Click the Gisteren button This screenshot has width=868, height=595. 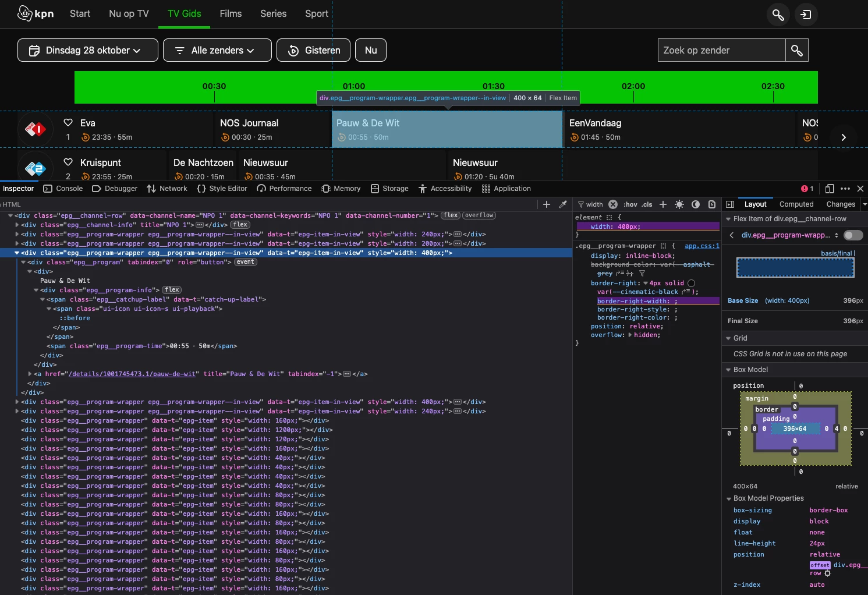tap(313, 50)
